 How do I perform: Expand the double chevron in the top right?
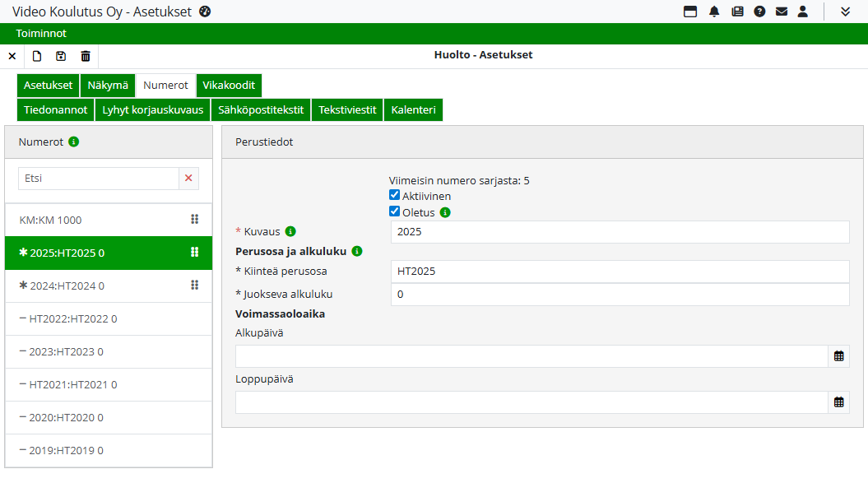click(845, 12)
